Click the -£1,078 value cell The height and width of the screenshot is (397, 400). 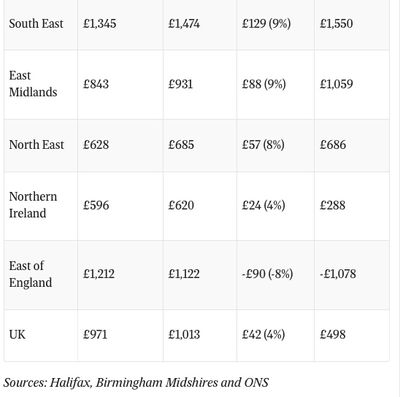tap(338, 274)
